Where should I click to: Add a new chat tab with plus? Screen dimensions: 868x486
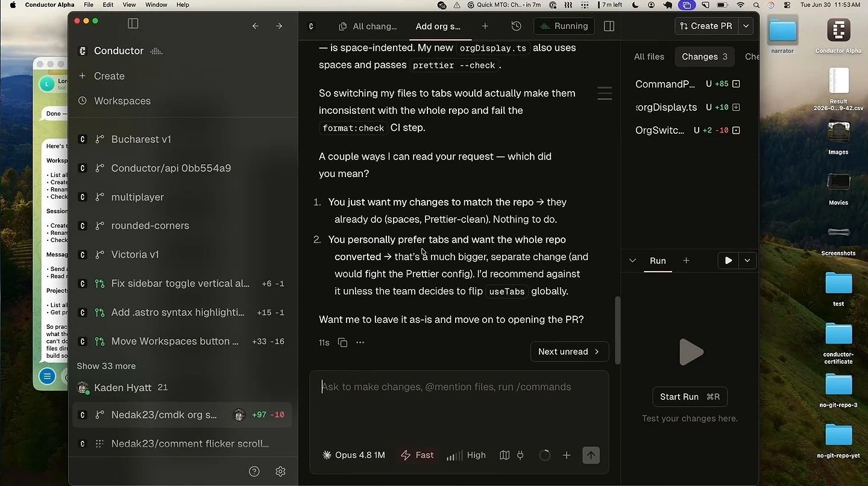coord(485,26)
